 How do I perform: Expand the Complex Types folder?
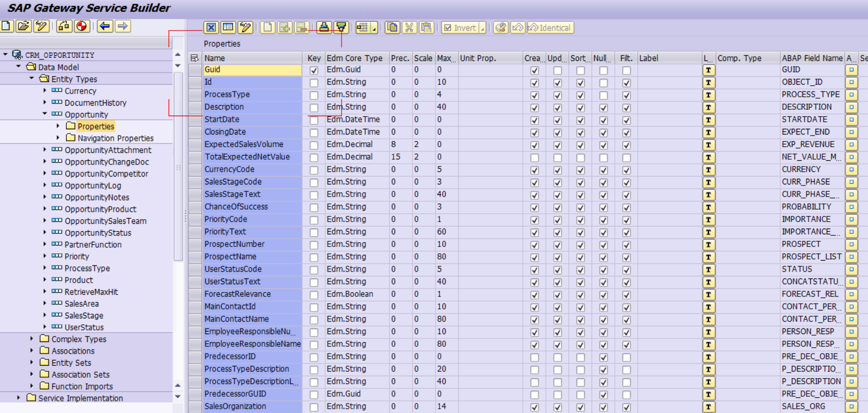tap(32, 338)
